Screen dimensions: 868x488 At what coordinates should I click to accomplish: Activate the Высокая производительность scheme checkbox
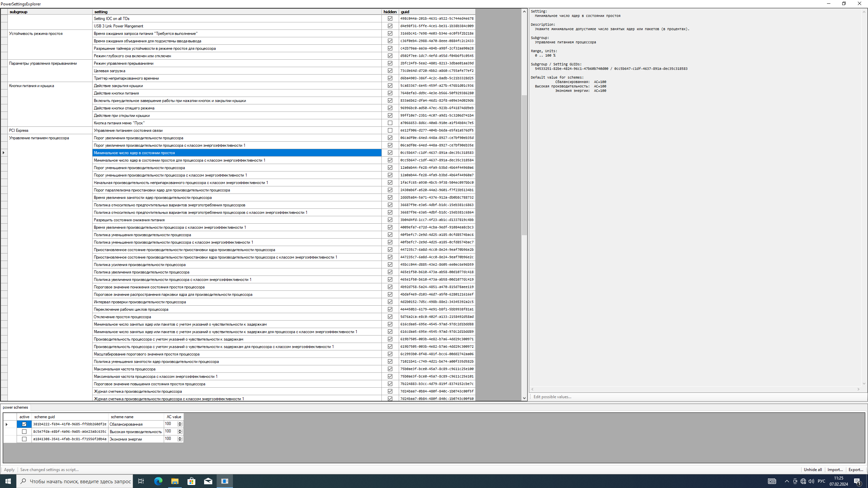[x=24, y=432]
